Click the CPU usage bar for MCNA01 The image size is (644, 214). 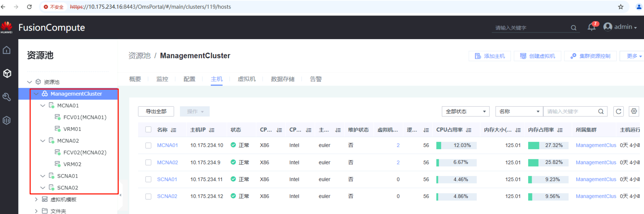pyautogui.click(x=456, y=145)
